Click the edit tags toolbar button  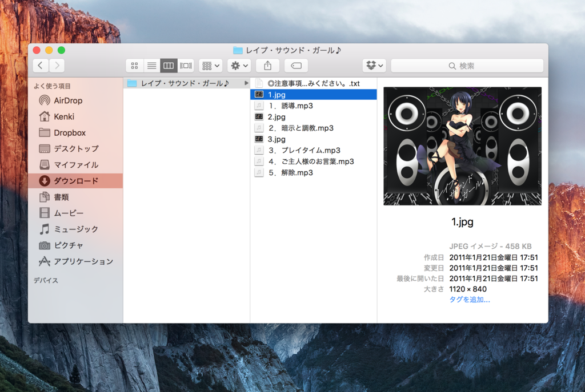296,66
